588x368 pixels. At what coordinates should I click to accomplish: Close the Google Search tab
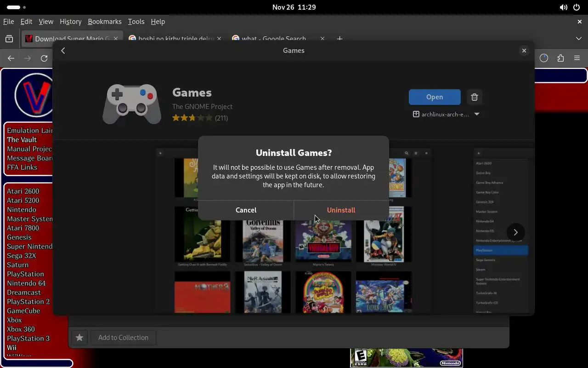(x=322, y=39)
